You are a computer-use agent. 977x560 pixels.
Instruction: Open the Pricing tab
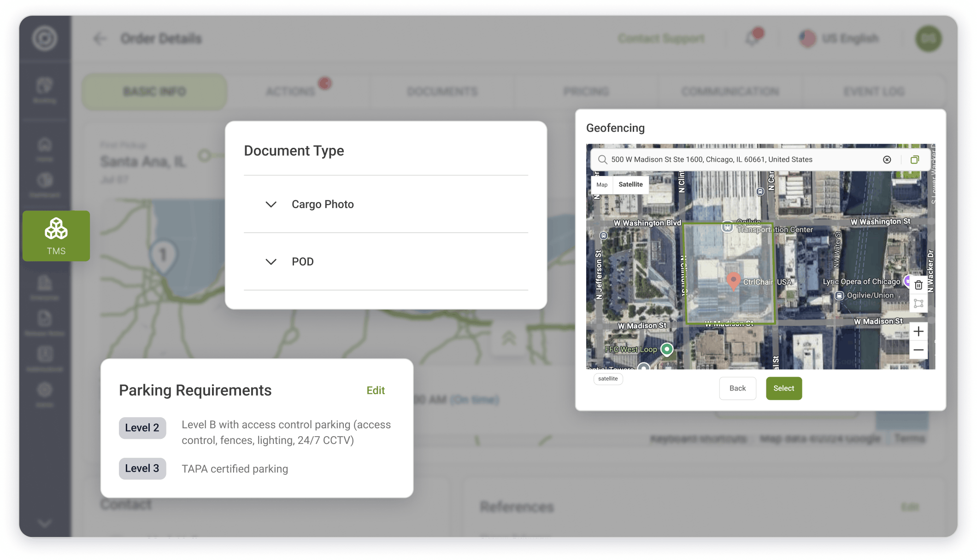click(586, 92)
